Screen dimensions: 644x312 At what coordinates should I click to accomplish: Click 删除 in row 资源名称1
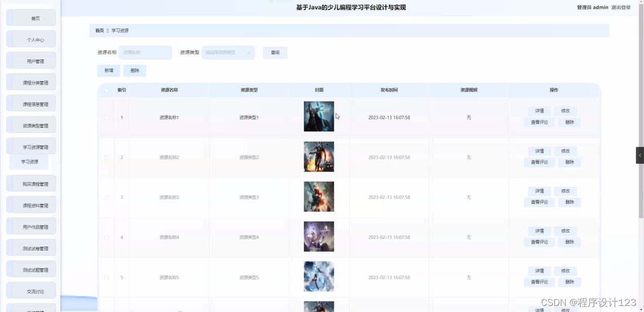[569, 122]
